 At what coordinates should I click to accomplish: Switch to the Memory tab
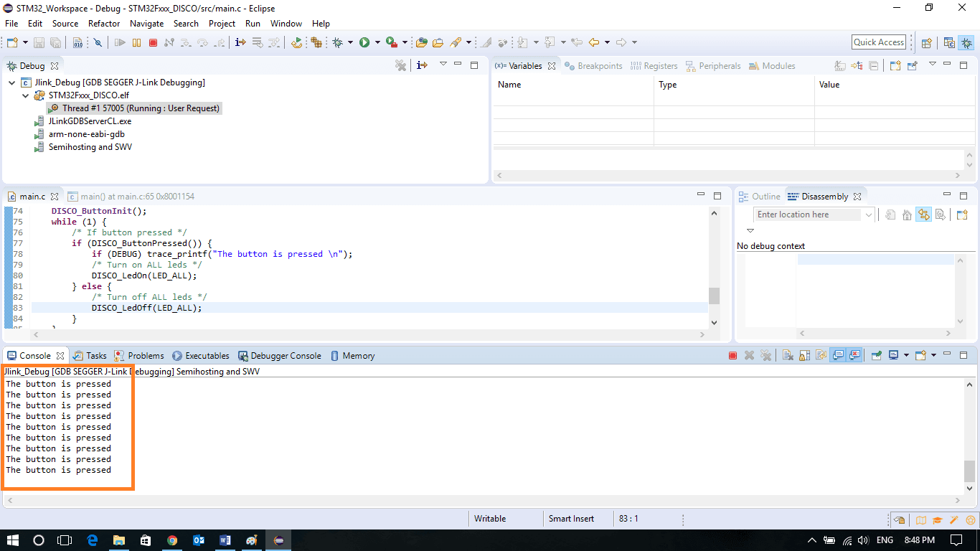352,356
